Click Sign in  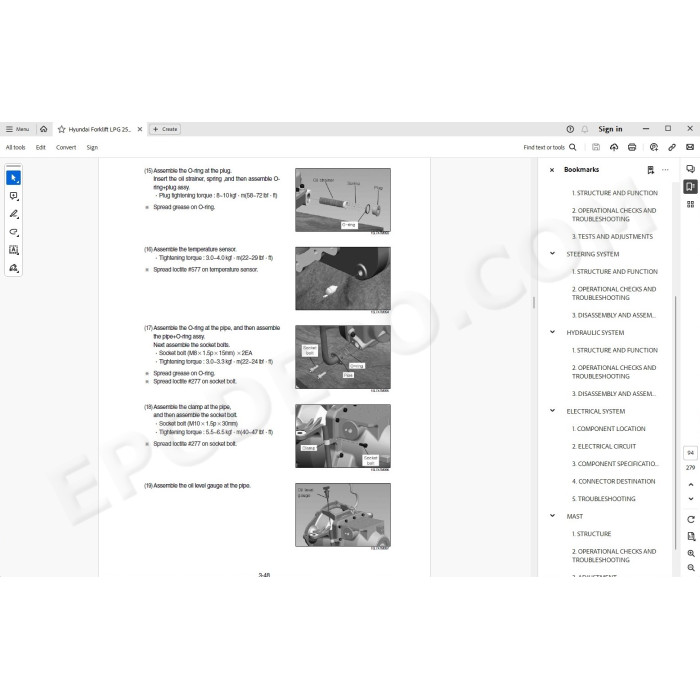610,129
